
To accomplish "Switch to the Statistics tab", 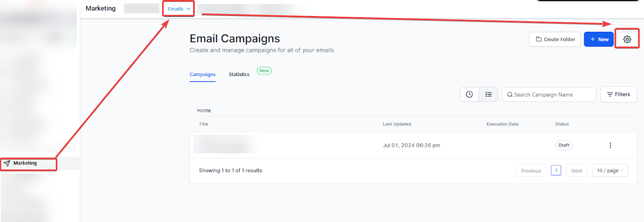I will point(239,74).
